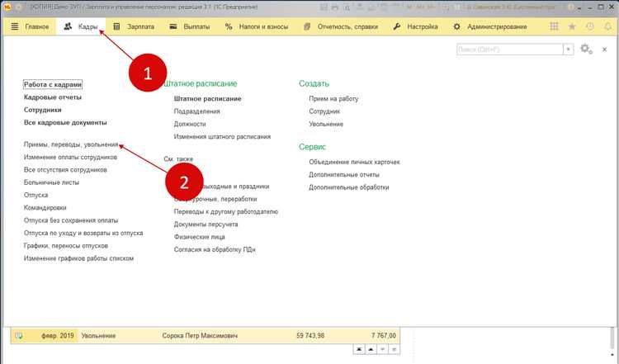Open Графики, переносы отпусков
Image resolution: width=619 pixels, height=364 pixels.
point(65,246)
